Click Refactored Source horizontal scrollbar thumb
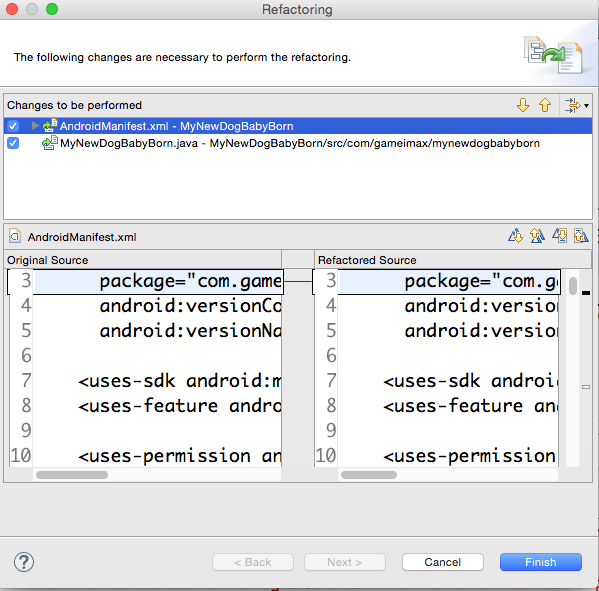Screen dimensions: 599x591 click(x=369, y=475)
